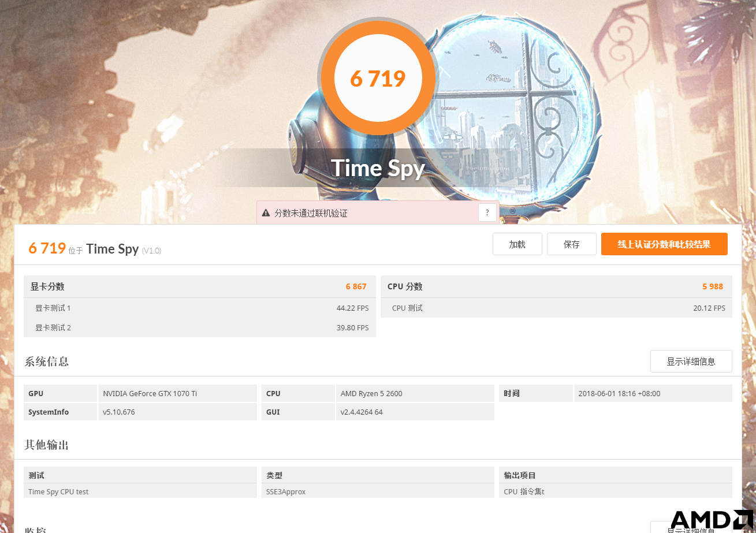
Task: Click the CPU 指令集t cell
Action: [x=616, y=491]
